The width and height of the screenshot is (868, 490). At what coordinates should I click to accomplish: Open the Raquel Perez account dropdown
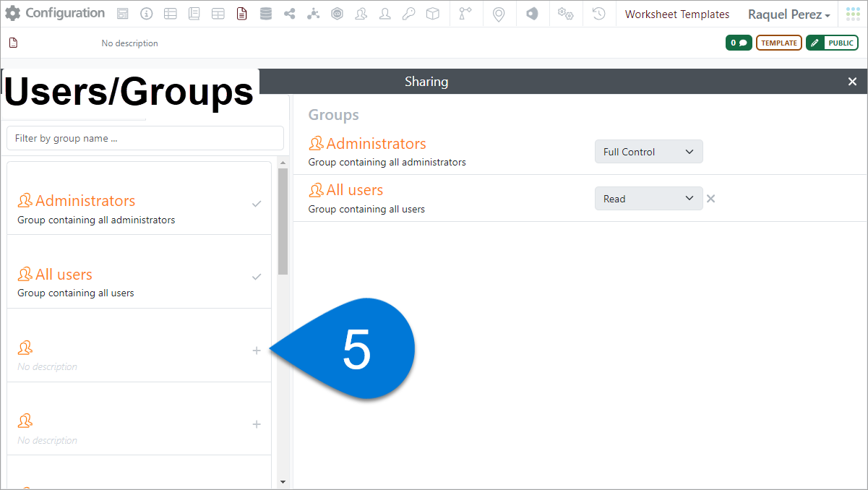pos(788,14)
